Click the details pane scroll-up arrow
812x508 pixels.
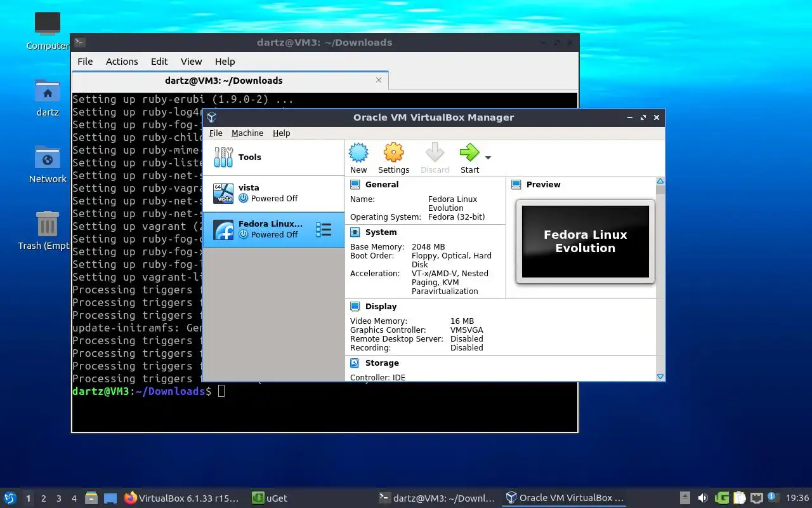660,182
